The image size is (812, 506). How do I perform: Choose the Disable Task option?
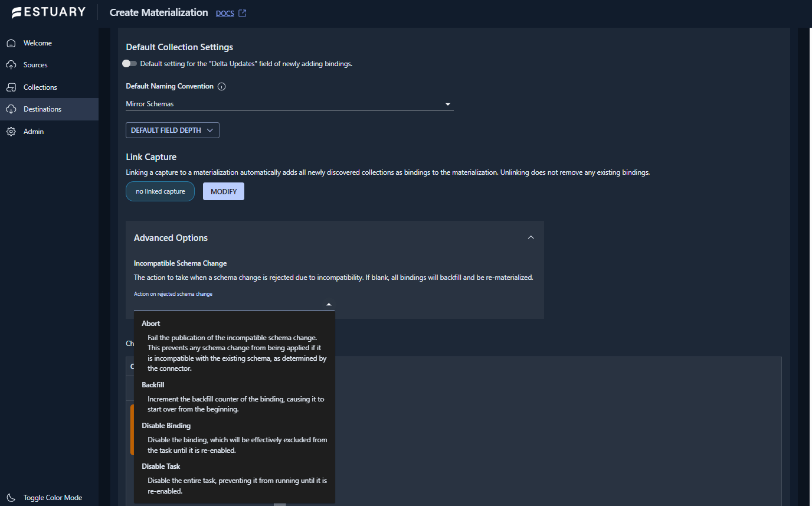[161, 466]
